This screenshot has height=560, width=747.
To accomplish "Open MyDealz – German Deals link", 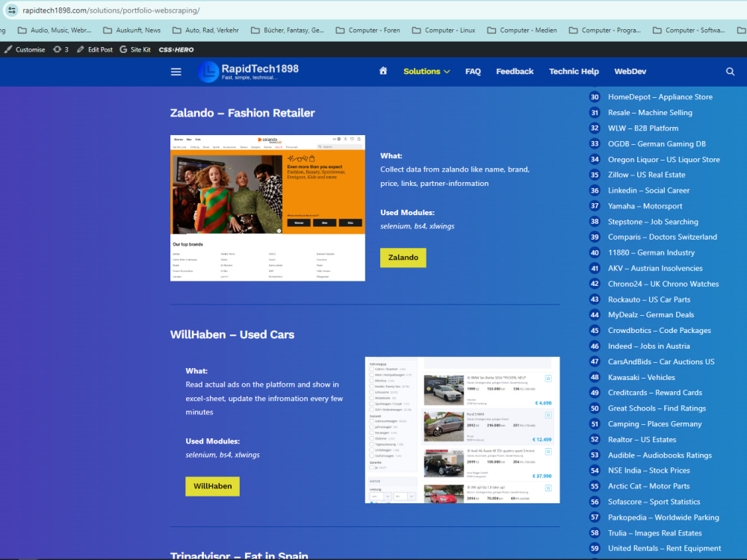I will pyautogui.click(x=651, y=315).
